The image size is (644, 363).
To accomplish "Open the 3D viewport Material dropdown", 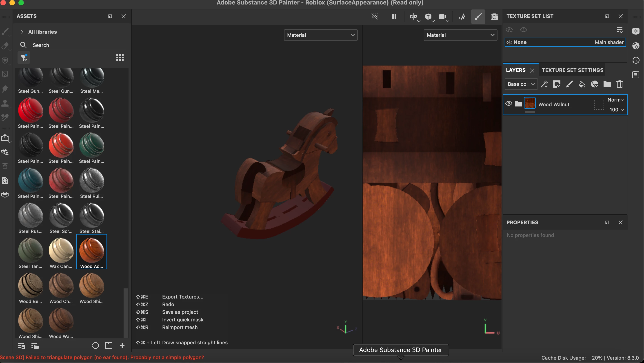I will [x=320, y=35].
